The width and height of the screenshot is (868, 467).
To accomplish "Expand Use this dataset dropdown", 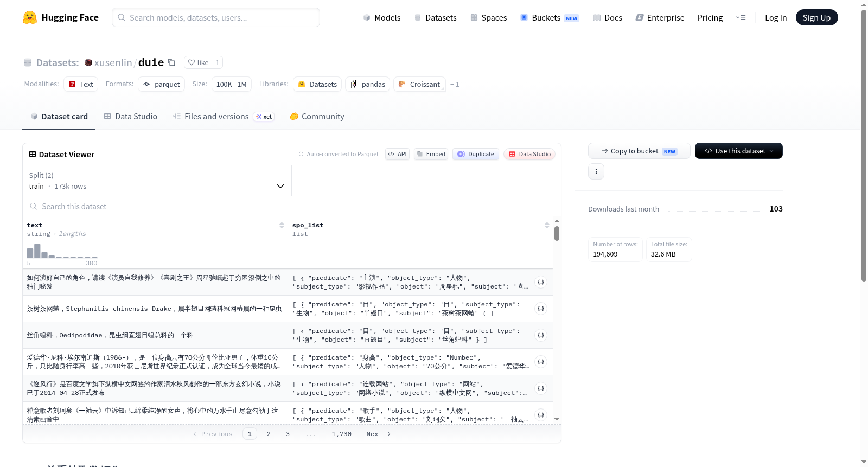I will [739, 151].
